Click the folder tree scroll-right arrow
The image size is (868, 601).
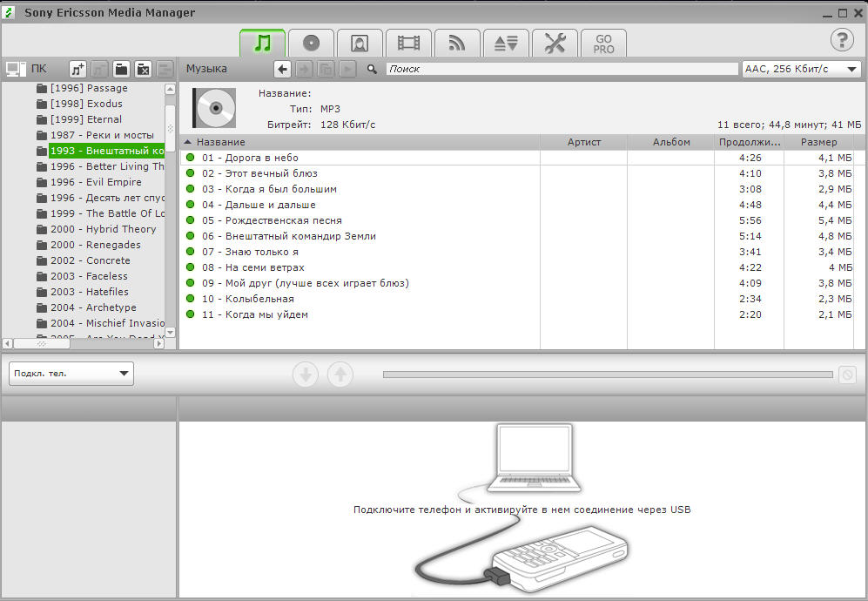pos(158,343)
